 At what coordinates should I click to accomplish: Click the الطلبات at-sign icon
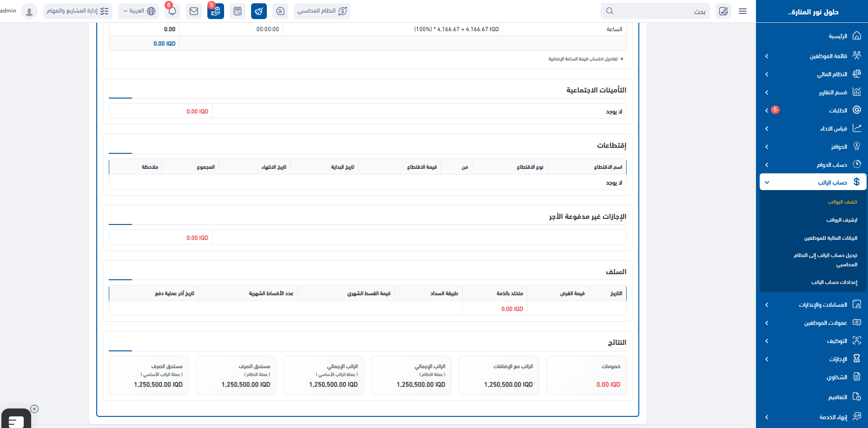pos(857,110)
